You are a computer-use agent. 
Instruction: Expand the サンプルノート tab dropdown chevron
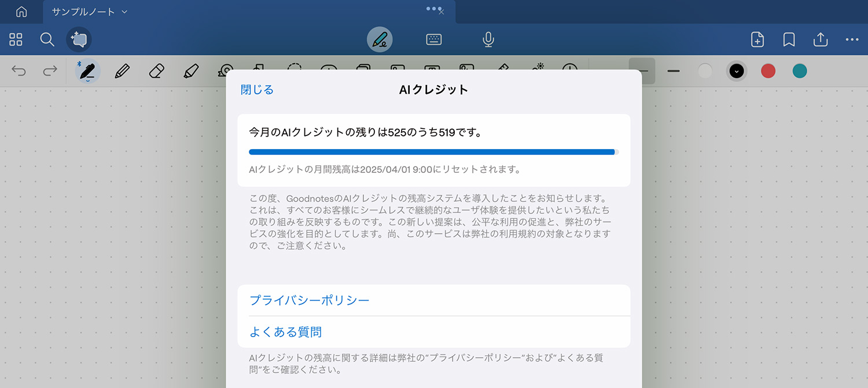click(125, 12)
